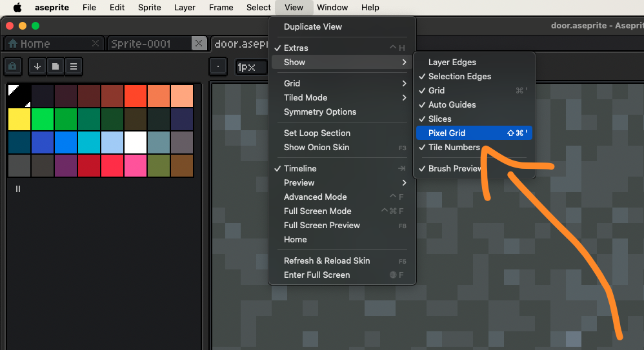The width and height of the screenshot is (644, 350).
Task: Click the brush type dot icon
Action: [218, 66]
